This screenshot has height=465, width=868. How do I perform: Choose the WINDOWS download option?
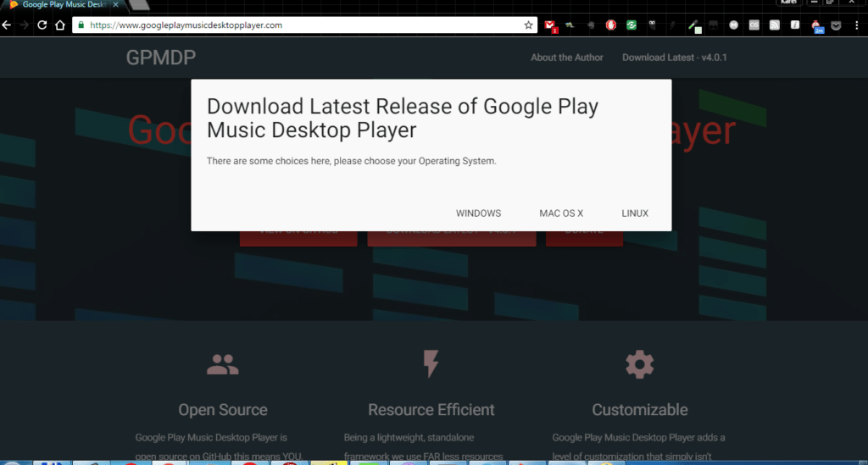pos(478,213)
